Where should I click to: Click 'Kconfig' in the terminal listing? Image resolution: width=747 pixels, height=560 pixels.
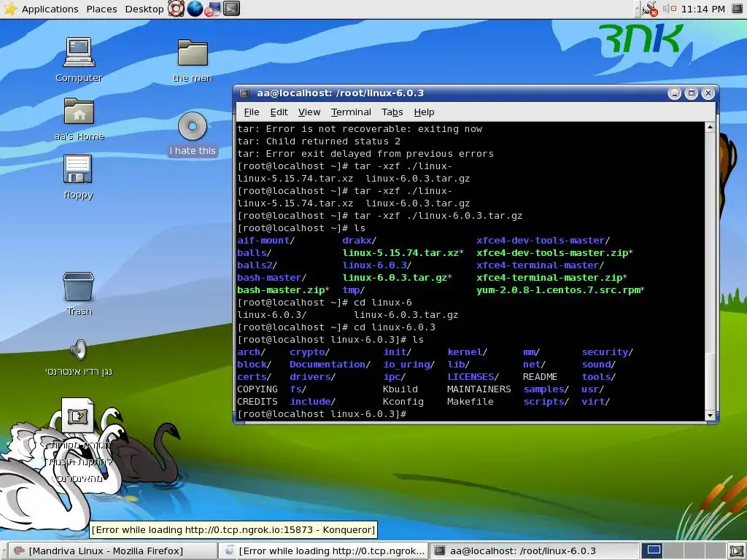tap(403, 402)
